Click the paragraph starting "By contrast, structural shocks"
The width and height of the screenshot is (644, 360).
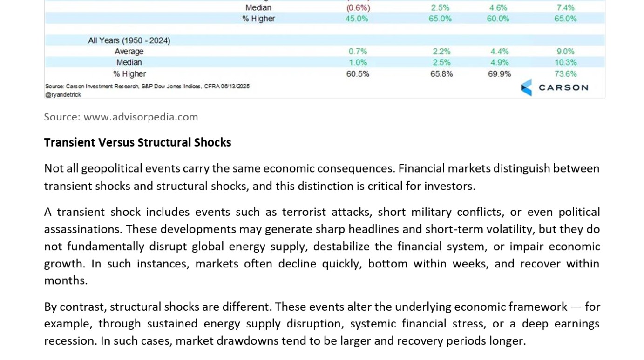pos(321,324)
